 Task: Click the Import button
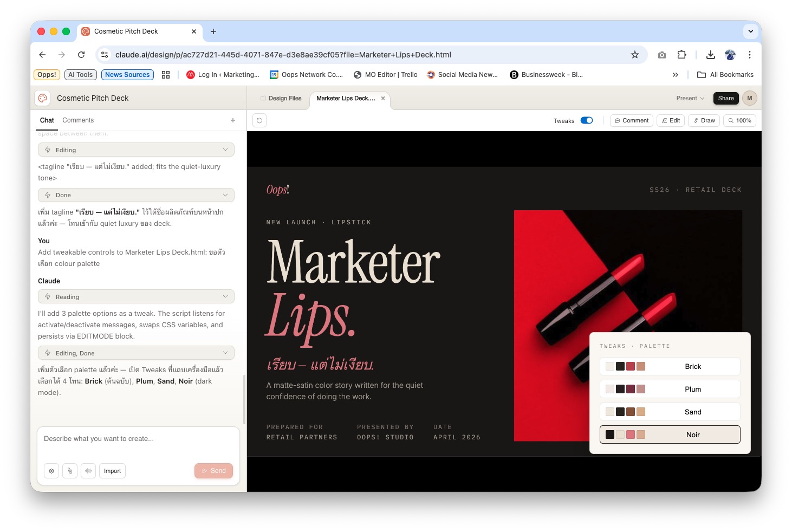tap(112, 471)
